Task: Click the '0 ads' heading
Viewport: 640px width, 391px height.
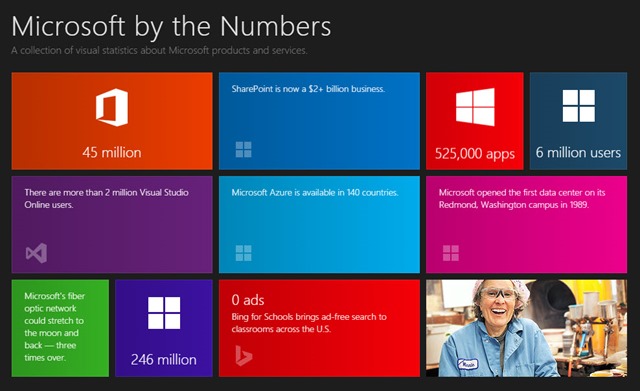Action: [248, 300]
